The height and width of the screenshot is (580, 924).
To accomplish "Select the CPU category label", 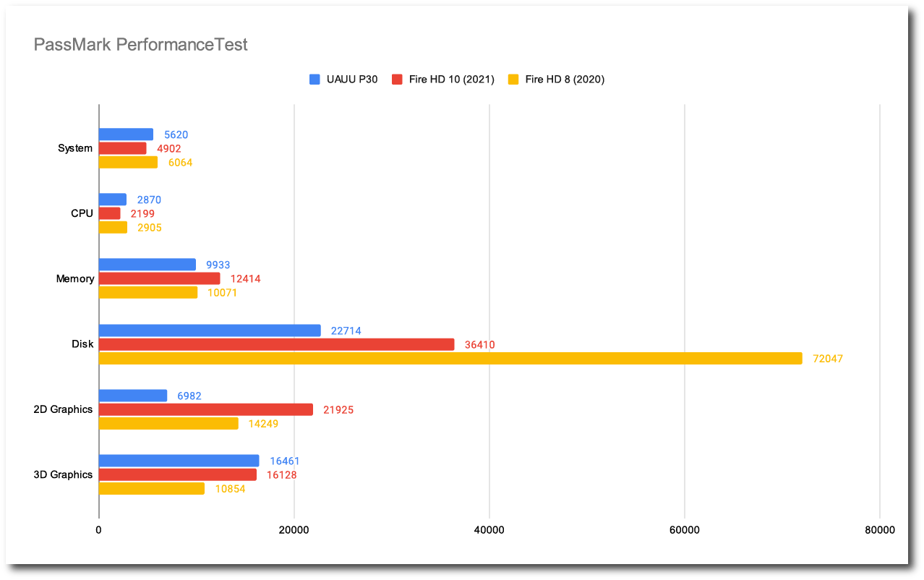I will coord(82,213).
